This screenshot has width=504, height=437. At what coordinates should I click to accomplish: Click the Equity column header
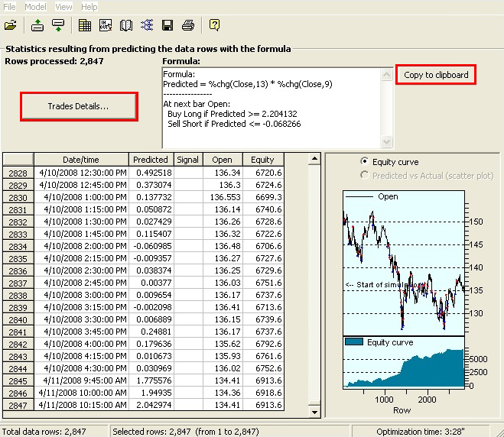click(x=263, y=160)
